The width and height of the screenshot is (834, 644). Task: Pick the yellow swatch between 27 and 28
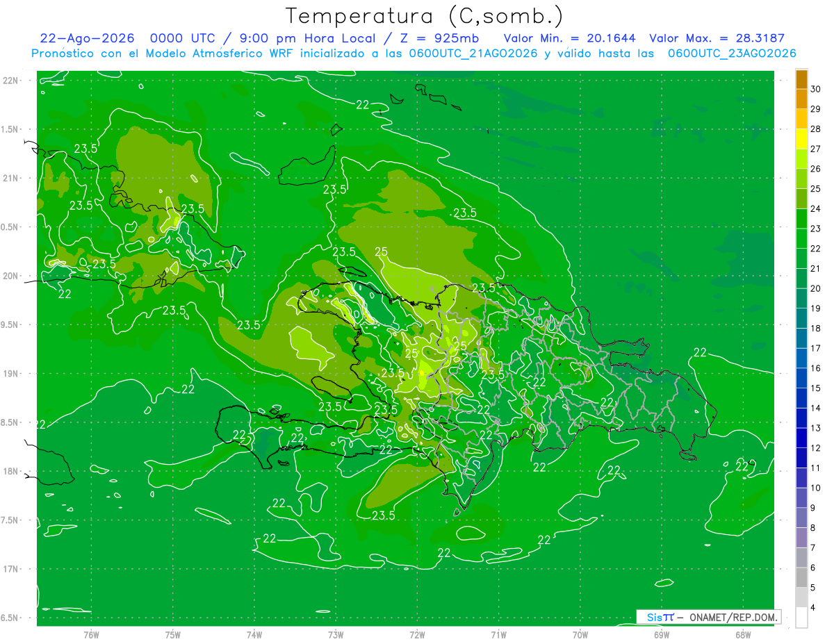click(x=801, y=139)
